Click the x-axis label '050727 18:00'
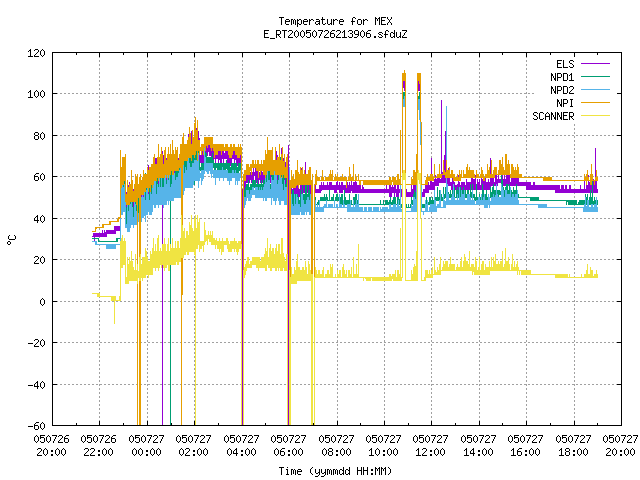Image resolution: width=640 pixels, height=480 pixels. [573, 446]
